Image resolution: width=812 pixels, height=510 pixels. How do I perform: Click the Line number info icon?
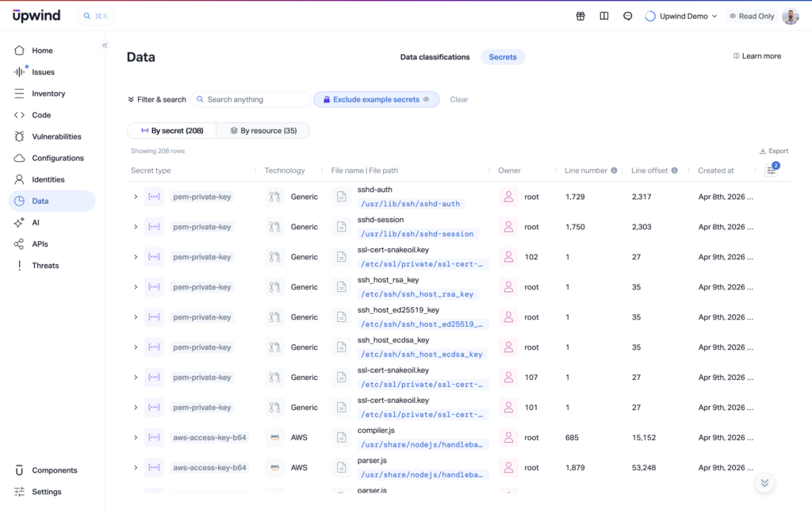tap(615, 171)
